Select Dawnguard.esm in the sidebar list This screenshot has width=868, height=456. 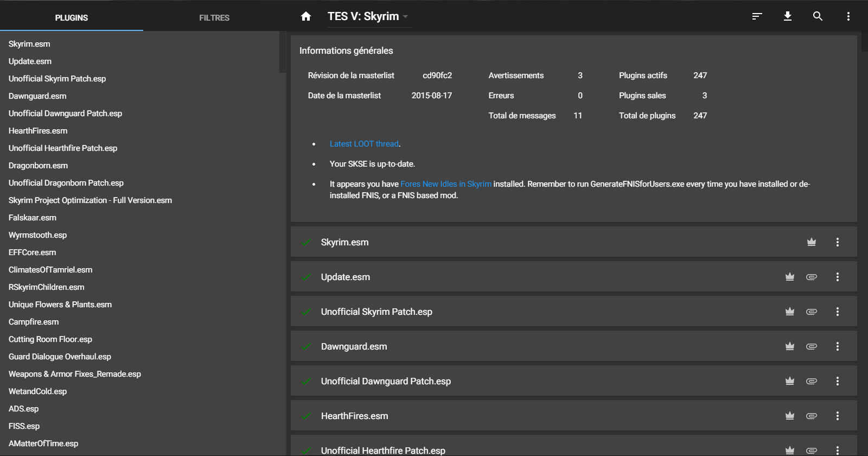click(x=37, y=96)
